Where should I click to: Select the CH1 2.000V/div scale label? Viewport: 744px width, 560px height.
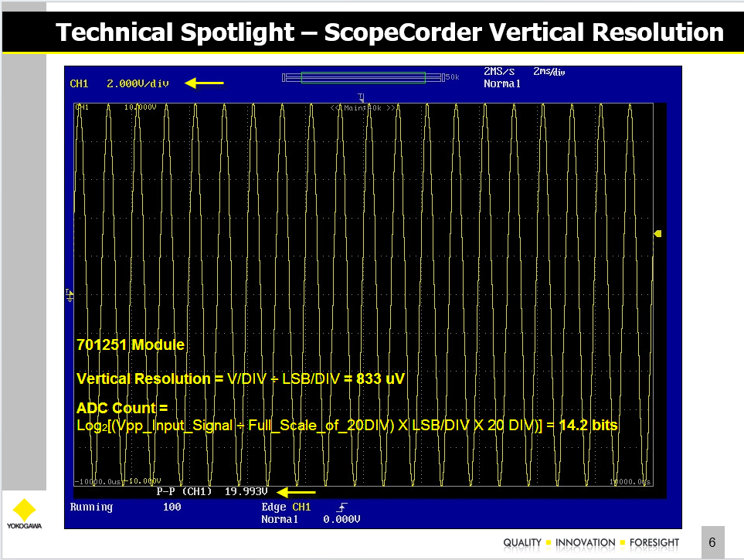click(119, 83)
